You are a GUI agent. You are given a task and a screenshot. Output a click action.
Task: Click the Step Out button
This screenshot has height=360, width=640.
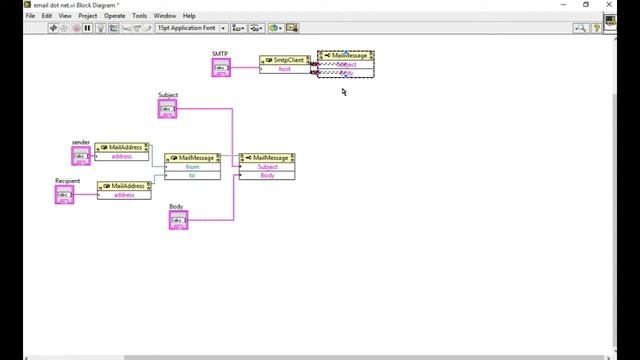(x=148, y=28)
